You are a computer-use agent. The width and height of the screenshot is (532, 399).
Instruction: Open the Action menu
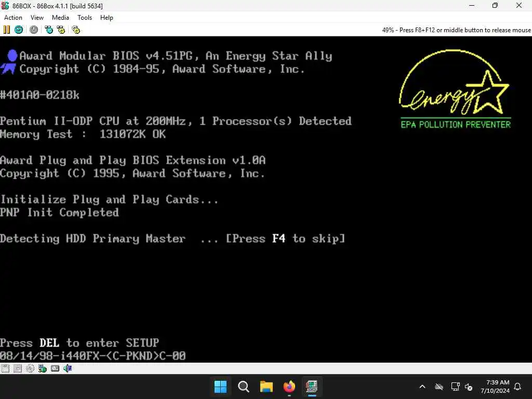[13, 18]
